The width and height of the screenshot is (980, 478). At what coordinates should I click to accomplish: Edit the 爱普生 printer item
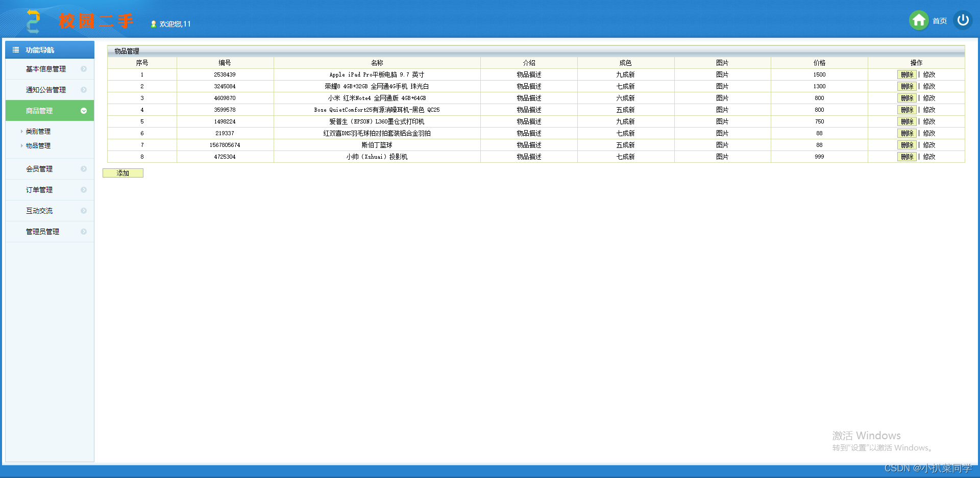click(x=929, y=121)
